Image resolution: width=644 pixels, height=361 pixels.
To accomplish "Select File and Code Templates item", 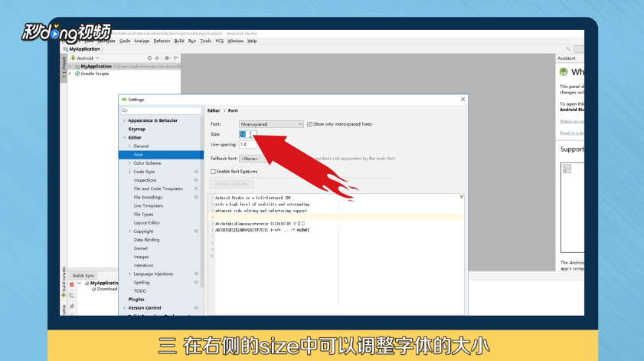I will point(158,189).
